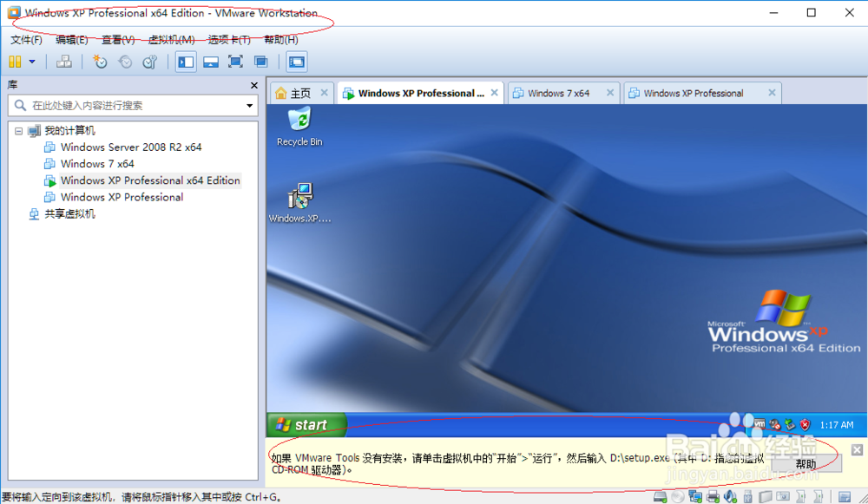868x504 pixels.
Task: Click the XP tray device-blocked icon
Action: [x=775, y=424]
